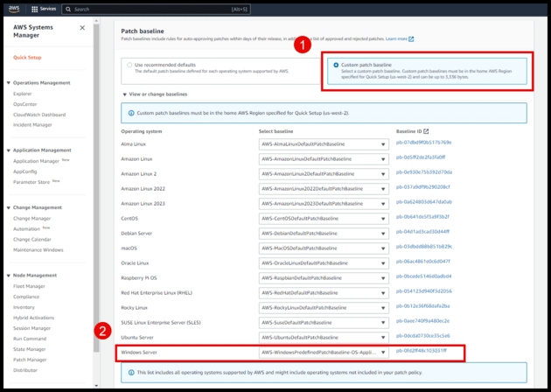Collapse the Change Management section
551x392 pixels.
click(9, 207)
